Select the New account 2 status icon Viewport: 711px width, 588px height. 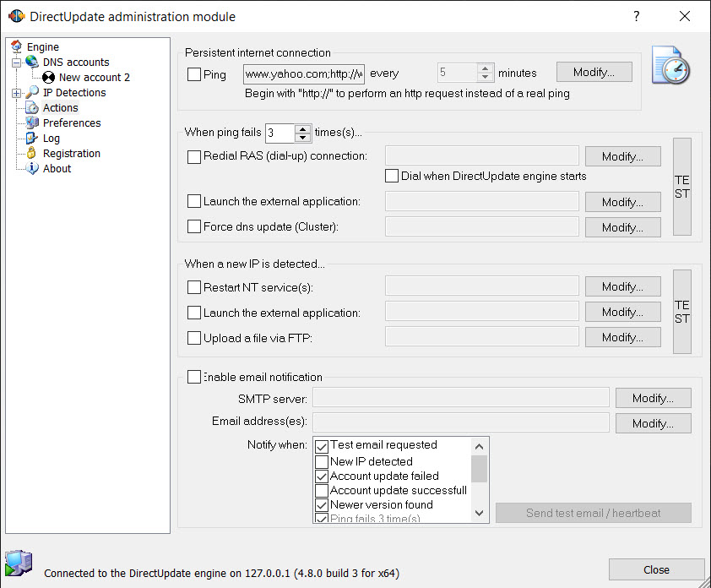(48, 77)
